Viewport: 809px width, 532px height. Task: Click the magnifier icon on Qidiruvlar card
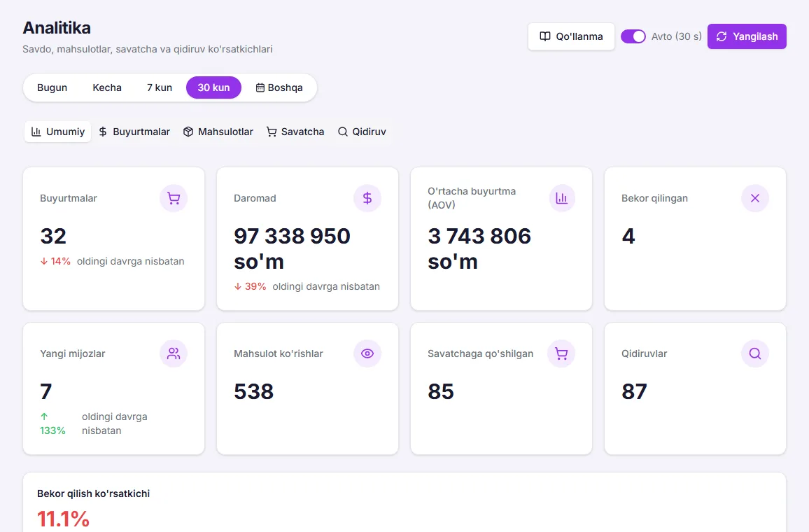[x=755, y=353]
